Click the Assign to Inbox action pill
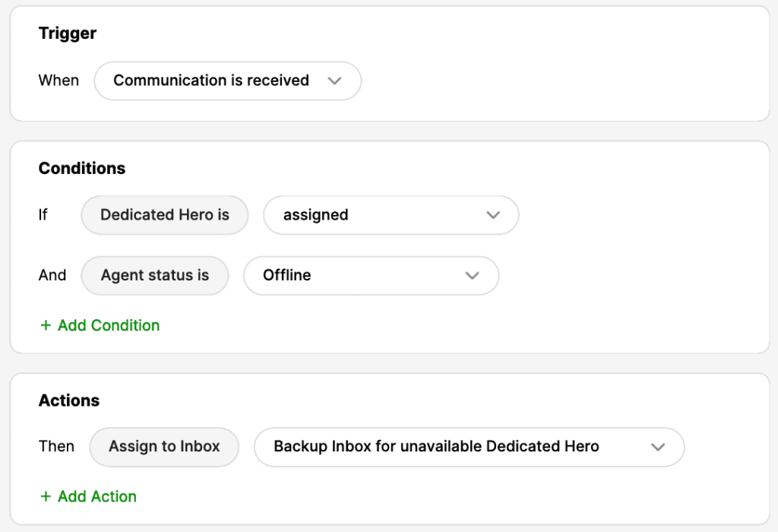778x532 pixels. coord(164,447)
